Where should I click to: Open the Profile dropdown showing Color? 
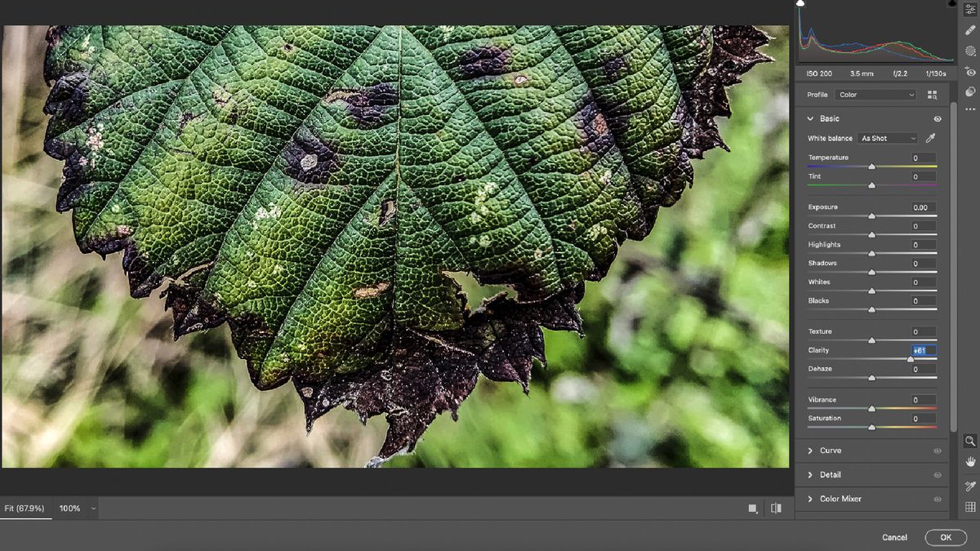pos(875,95)
